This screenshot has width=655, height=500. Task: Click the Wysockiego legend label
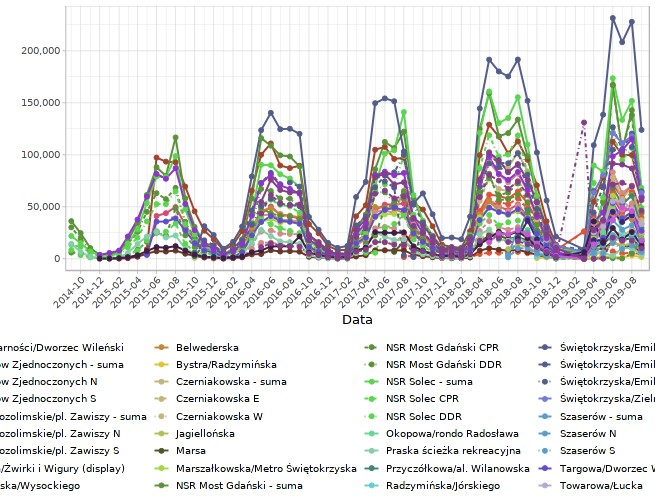tap(40, 486)
